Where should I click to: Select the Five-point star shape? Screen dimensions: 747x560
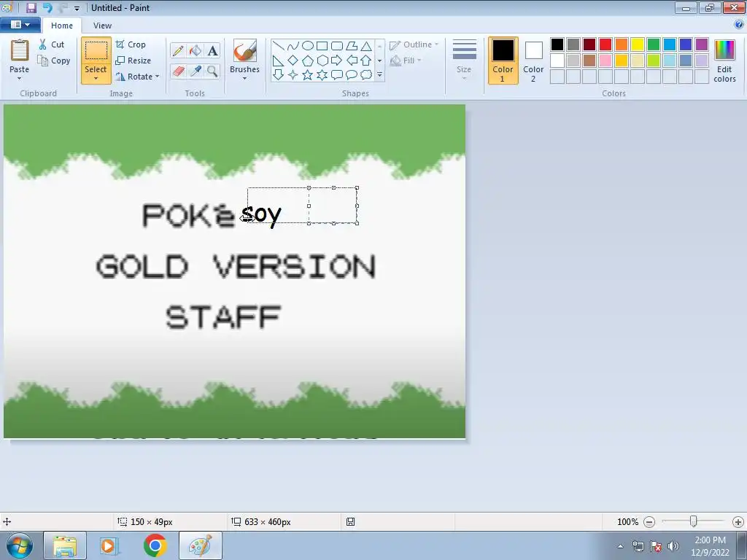(308, 75)
